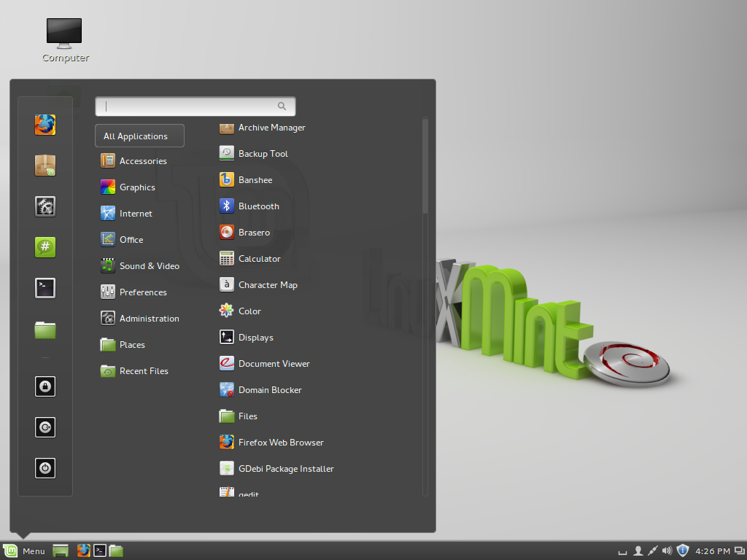747x560 pixels.
Task: Adjust volume via the speaker tray icon
Action: coord(666,551)
